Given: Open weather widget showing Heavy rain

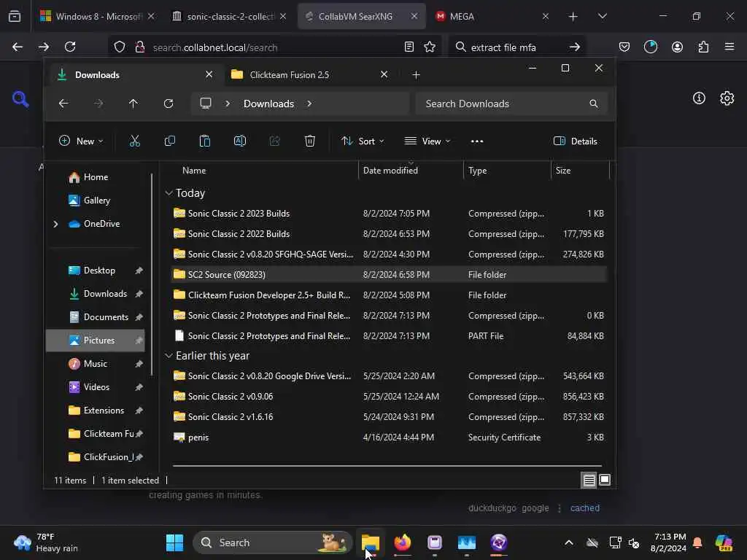Looking at the screenshot, I should [46, 542].
